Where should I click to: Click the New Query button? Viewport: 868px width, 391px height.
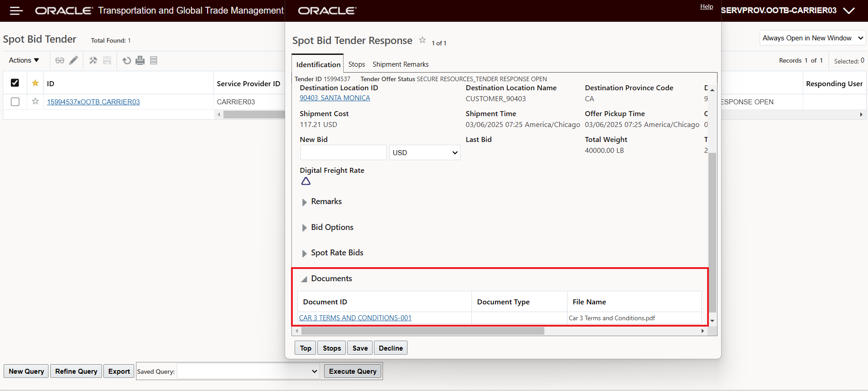pos(26,371)
